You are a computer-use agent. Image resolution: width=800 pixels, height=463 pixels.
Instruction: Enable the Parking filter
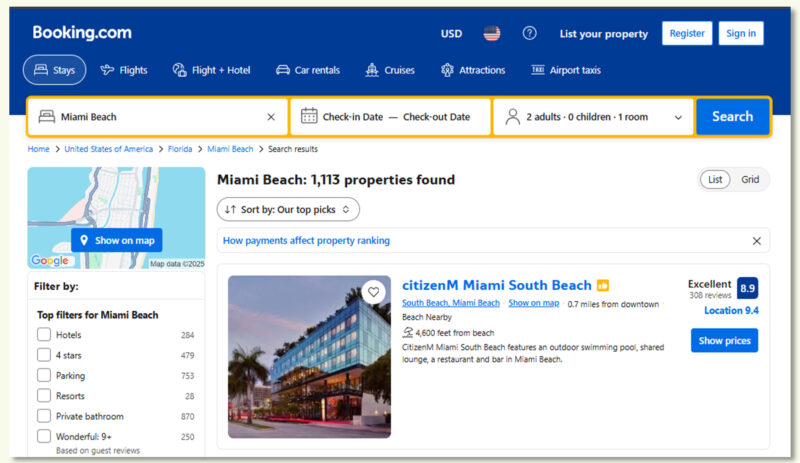(x=44, y=376)
